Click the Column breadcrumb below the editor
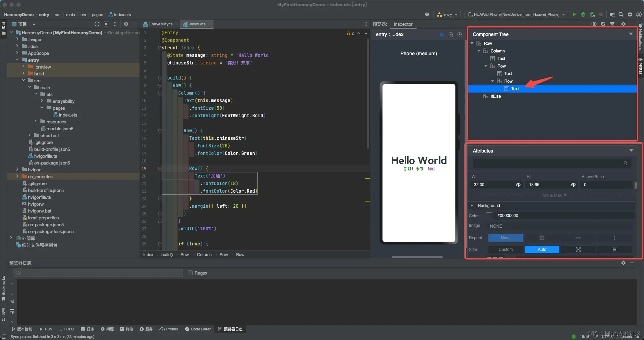 click(204, 255)
